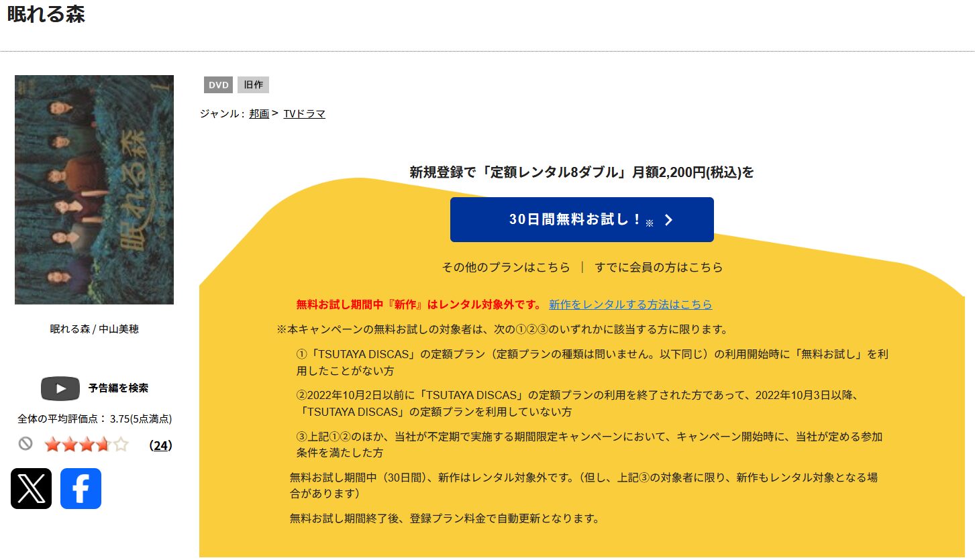Click the red 無料お試し期間中『新作』 notice
This screenshot has height=560, width=975.
(419, 304)
